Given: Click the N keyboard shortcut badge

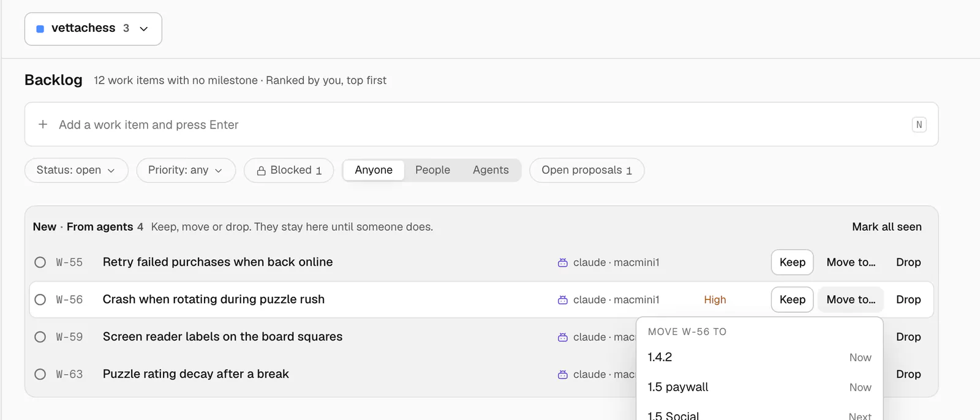Looking at the screenshot, I should (x=919, y=124).
